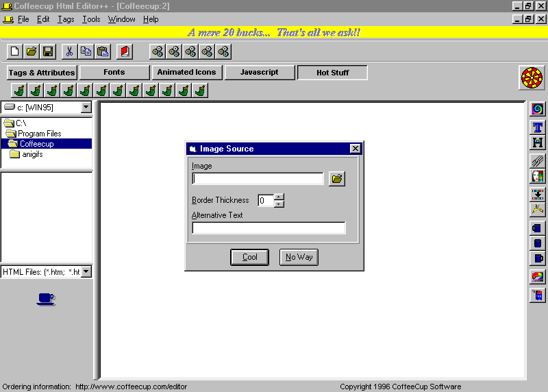Select the Hot Stuff tab

(x=332, y=73)
